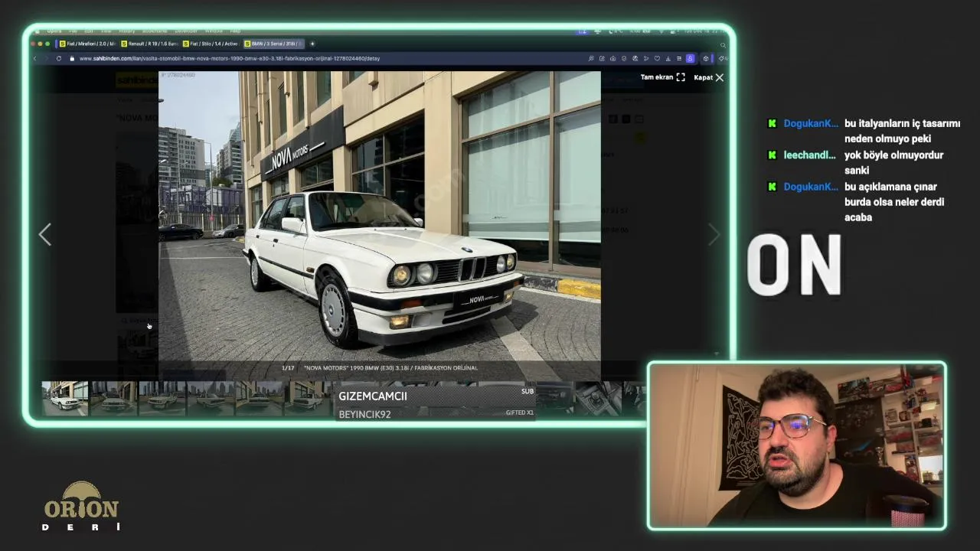The image size is (980, 551).
Task: Click BEYINCIK92 gifted alert name
Action: click(x=364, y=415)
